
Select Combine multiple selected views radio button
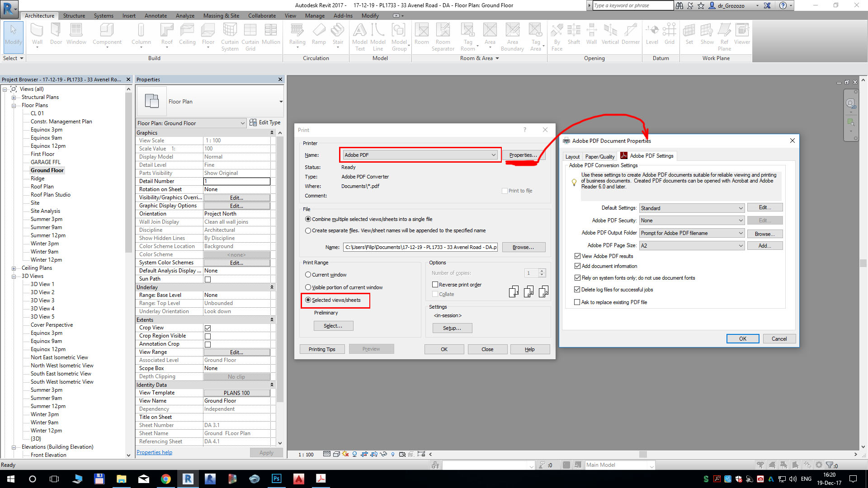[x=308, y=219]
